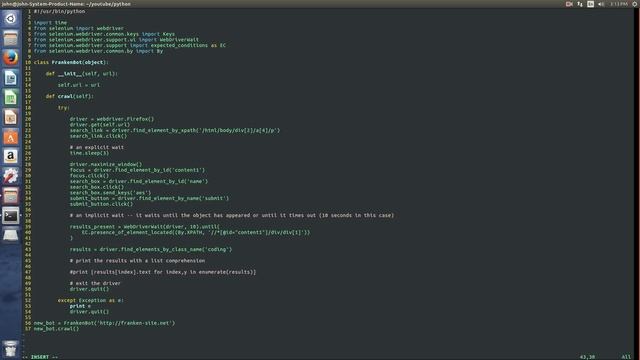This screenshot has height=360, width=640.
Task: Click the 'results_present = WebDriverWait' line
Action: click(x=145, y=227)
